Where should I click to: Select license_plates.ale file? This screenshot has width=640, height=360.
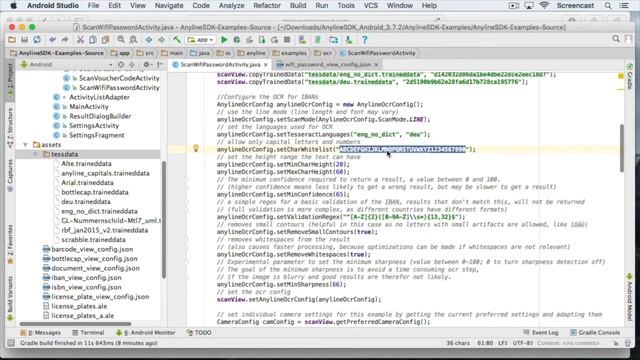[79, 306]
